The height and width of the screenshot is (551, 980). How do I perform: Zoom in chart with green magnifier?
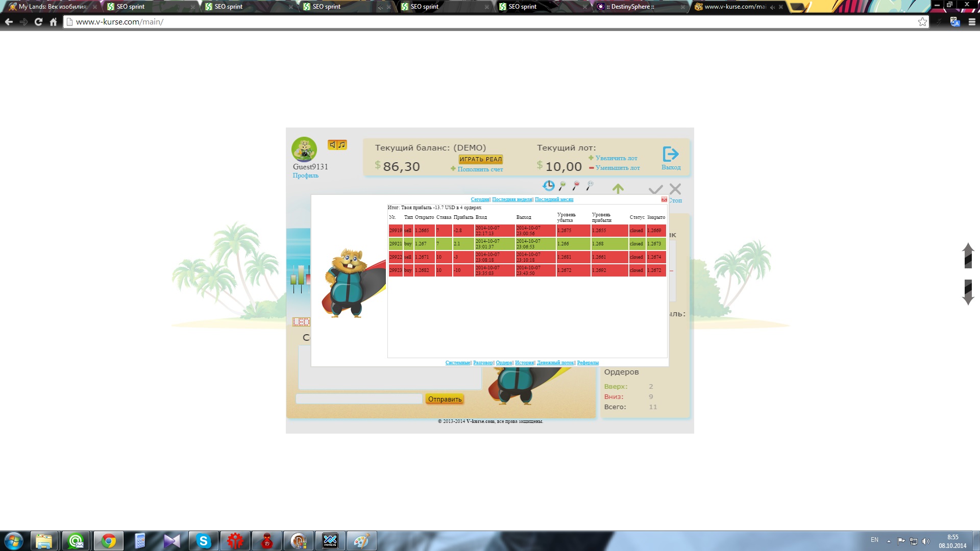tap(562, 186)
